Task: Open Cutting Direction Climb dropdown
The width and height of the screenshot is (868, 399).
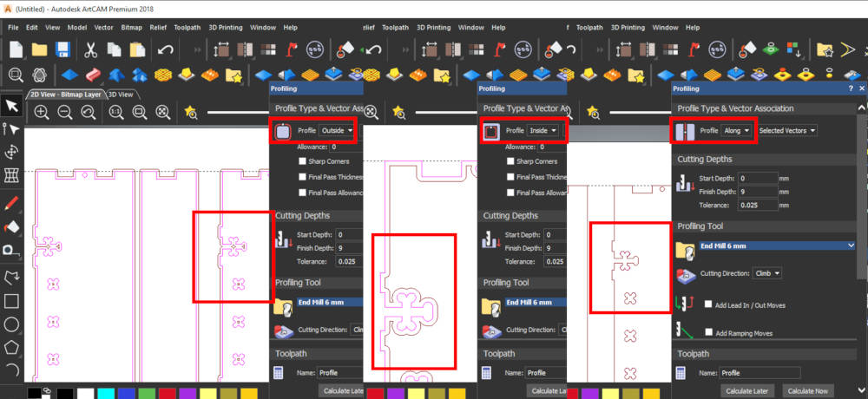Action: 767,273
